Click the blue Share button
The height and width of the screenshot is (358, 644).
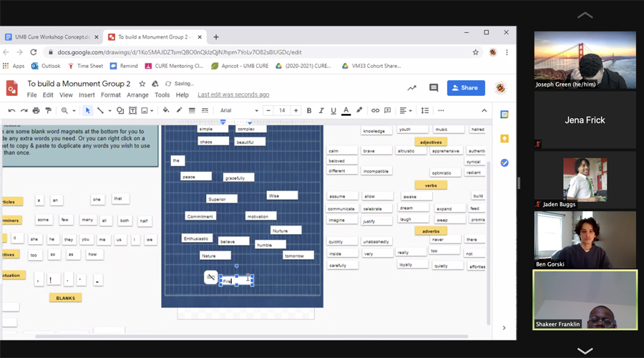[x=466, y=88]
